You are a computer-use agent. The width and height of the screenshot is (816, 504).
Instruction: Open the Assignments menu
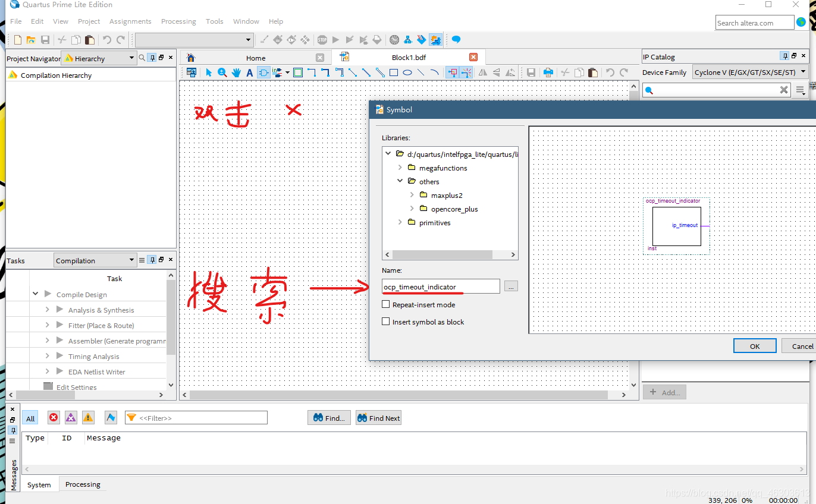pyautogui.click(x=130, y=21)
